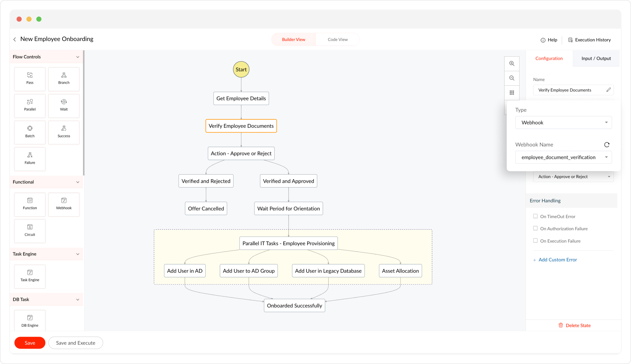Open the Input / Output tab
The image size is (631, 364).
(x=596, y=58)
